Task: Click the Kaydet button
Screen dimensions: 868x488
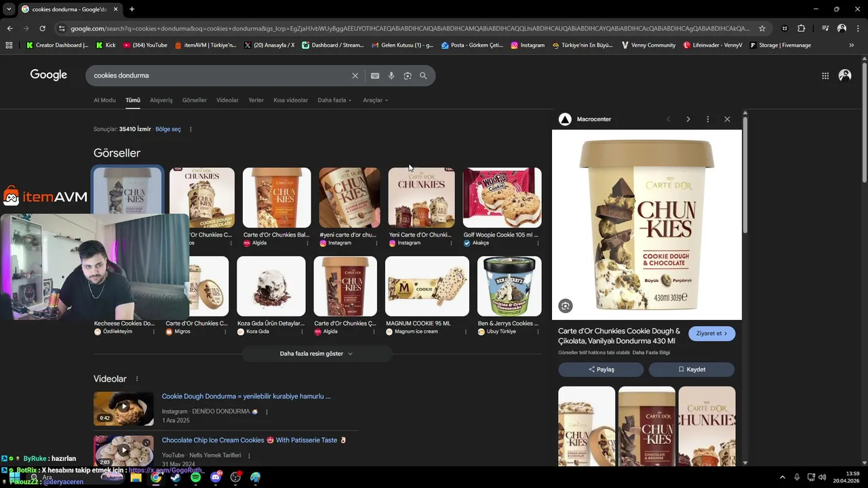Action: click(692, 369)
